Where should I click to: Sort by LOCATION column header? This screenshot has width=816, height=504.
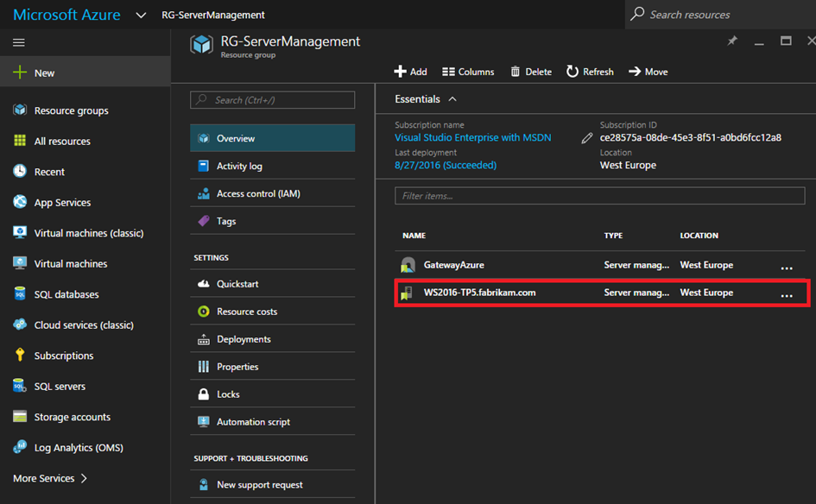click(699, 235)
